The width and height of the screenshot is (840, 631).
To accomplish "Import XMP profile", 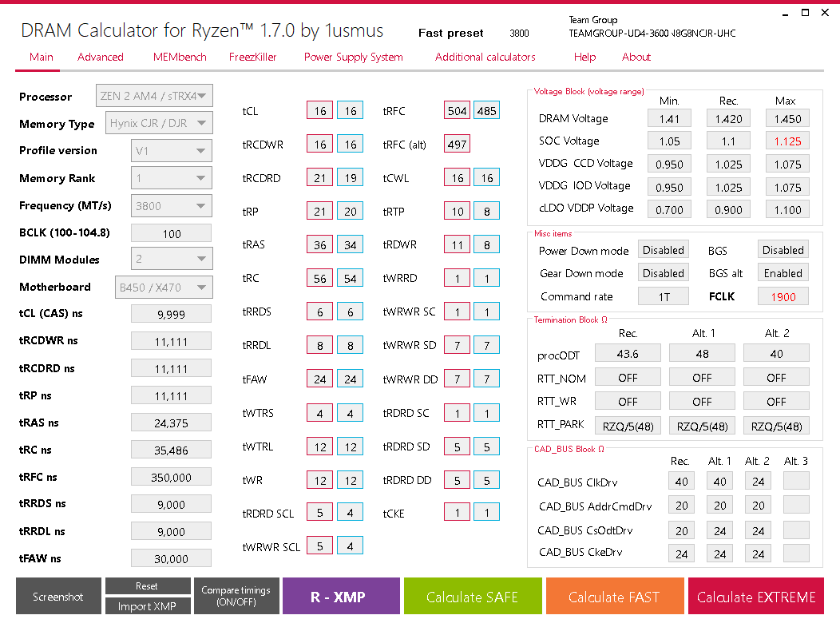I will pos(148,605).
